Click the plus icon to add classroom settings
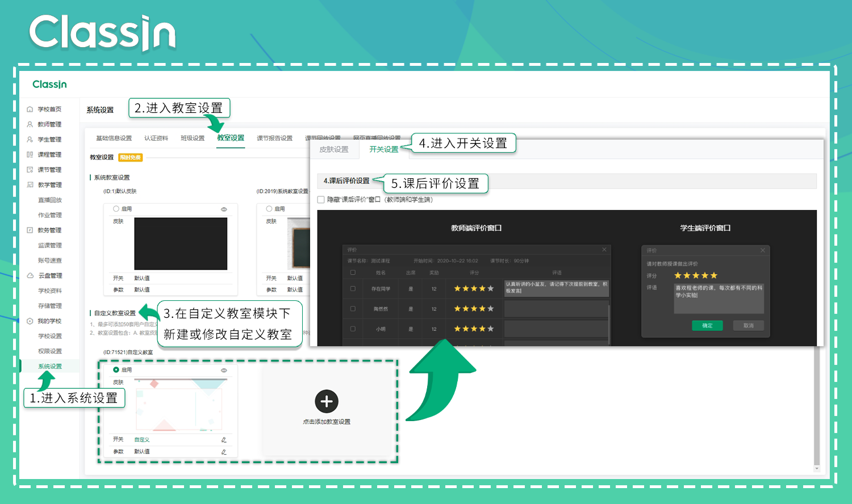The height and width of the screenshot is (504, 852). (x=327, y=401)
